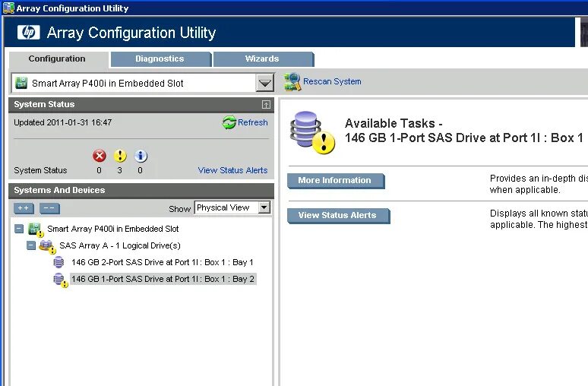Expand all tree nodes with the ++ button
Image resolution: width=588 pixels, height=386 pixels.
tap(24, 208)
